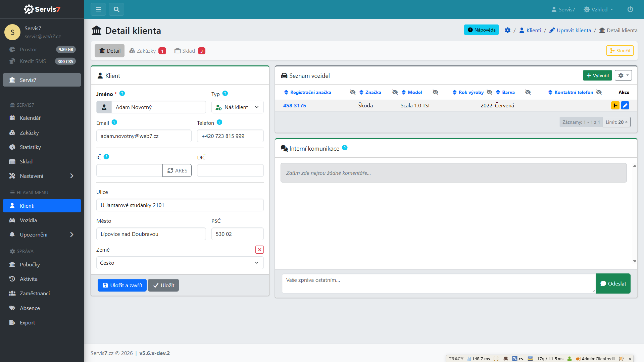Open the Země country dropdown

[180, 263]
